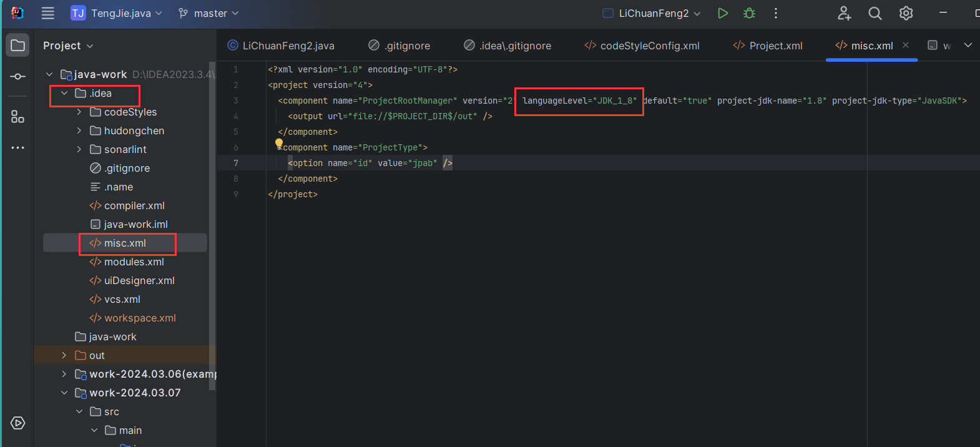The image size is (980, 447).
Task: Open Code With Me user icon
Action: pos(844,13)
